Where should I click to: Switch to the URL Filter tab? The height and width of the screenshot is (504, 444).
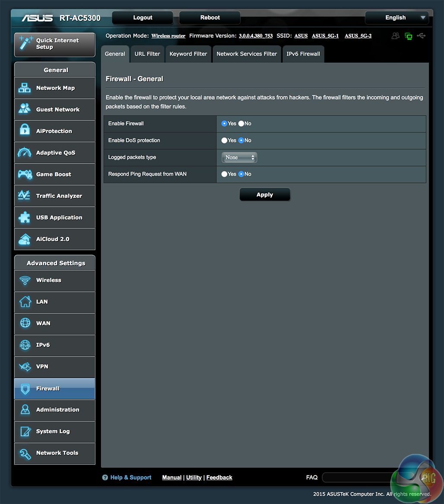tap(148, 54)
